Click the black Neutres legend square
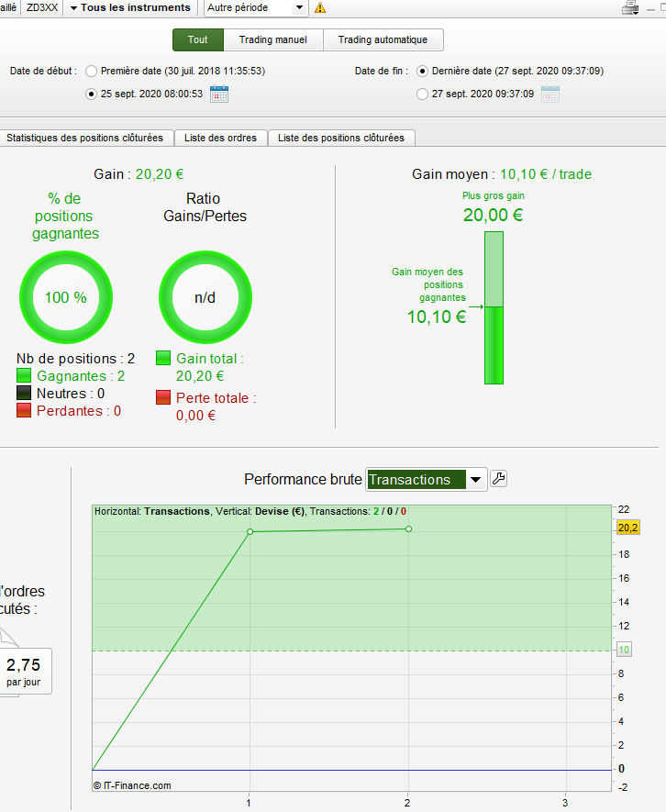Viewport: 666px width, 812px height. 24,393
